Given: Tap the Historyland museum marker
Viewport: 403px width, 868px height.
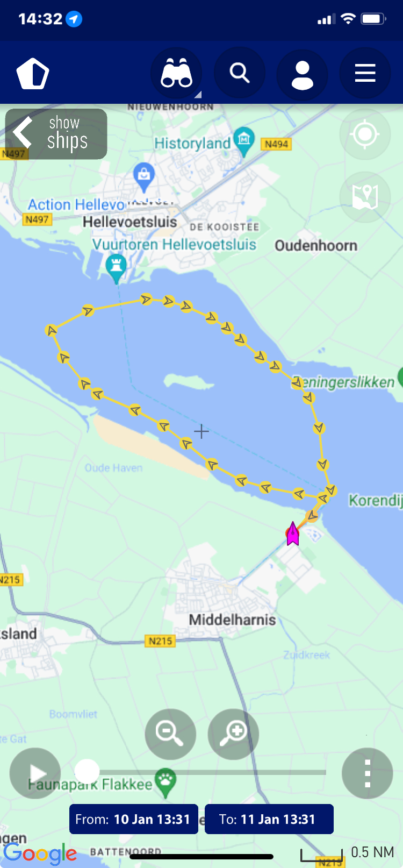Looking at the screenshot, I should (244, 142).
